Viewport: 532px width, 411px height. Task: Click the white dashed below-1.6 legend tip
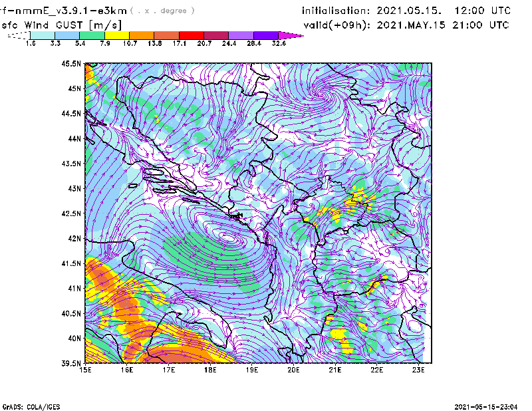click(20, 35)
